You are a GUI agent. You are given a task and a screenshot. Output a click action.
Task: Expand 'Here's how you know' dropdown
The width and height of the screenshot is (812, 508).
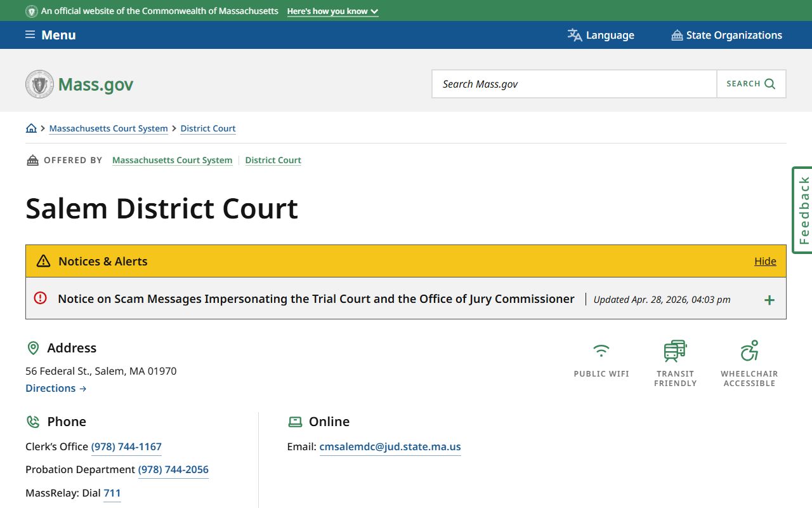point(333,11)
